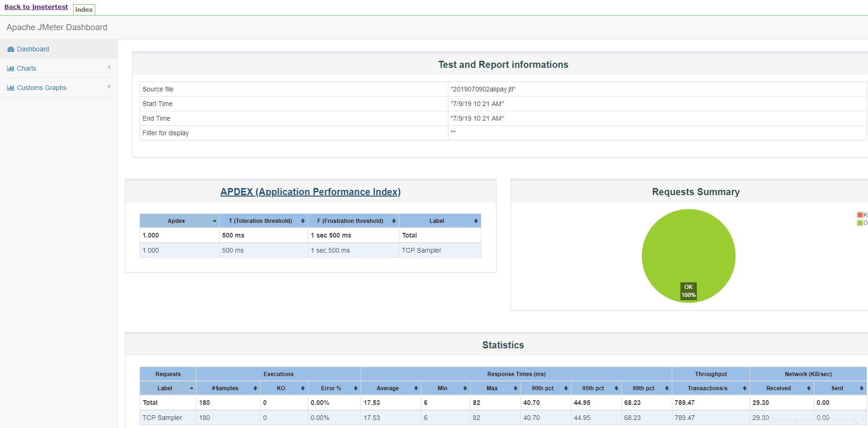Sort by F (Frustration threshold) column
This screenshot has height=428, width=868.
(354, 221)
